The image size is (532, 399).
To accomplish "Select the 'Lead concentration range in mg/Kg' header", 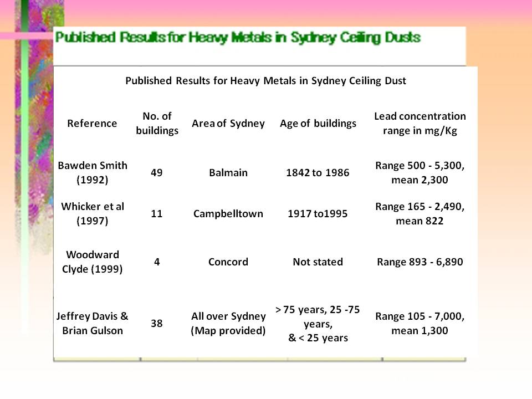I will (420, 123).
